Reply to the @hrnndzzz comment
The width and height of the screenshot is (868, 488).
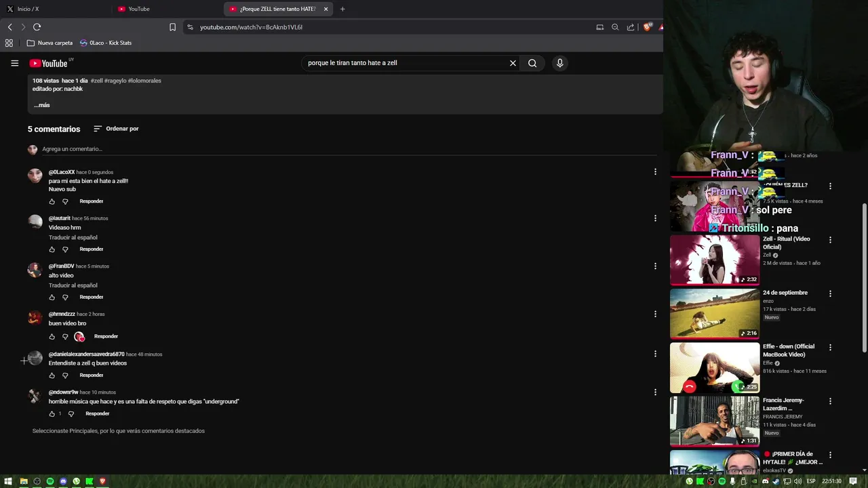[106, 337]
